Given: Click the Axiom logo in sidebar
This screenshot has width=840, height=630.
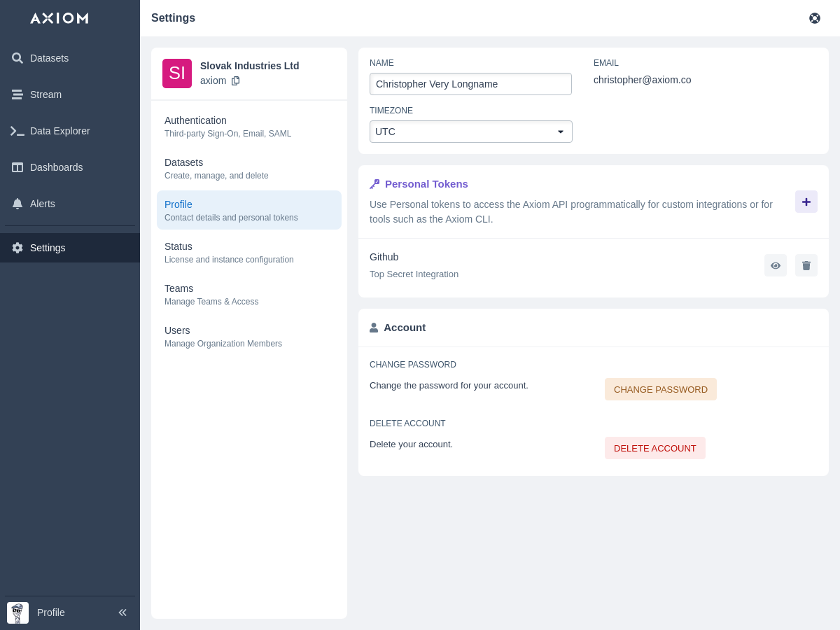Looking at the screenshot, I should (59, 18).
